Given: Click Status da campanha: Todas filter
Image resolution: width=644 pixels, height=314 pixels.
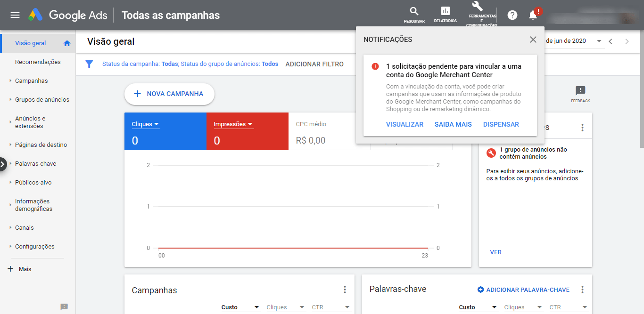Looking at the screenshot, I should 140,64.
